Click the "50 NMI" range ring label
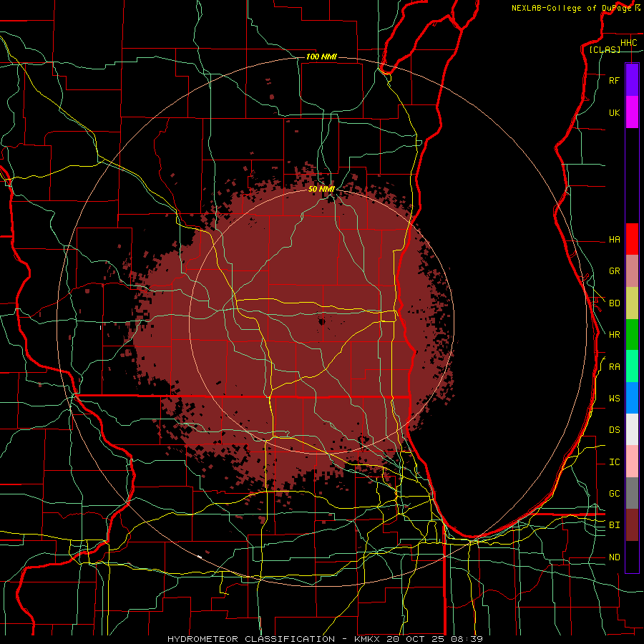Screen dimensions: 644x644 pos(321,189)
